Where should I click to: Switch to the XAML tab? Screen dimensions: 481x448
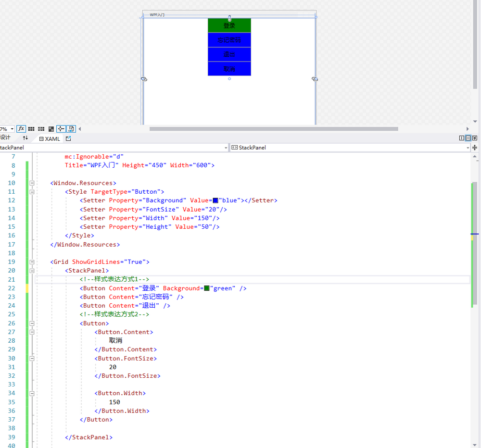click(x=50, y=138)
